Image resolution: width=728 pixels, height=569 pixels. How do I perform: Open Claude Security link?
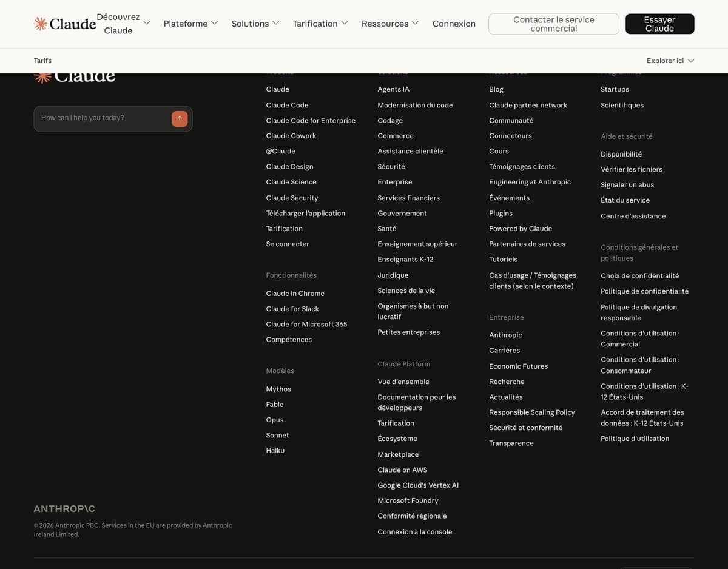click(x=292, y=198)
